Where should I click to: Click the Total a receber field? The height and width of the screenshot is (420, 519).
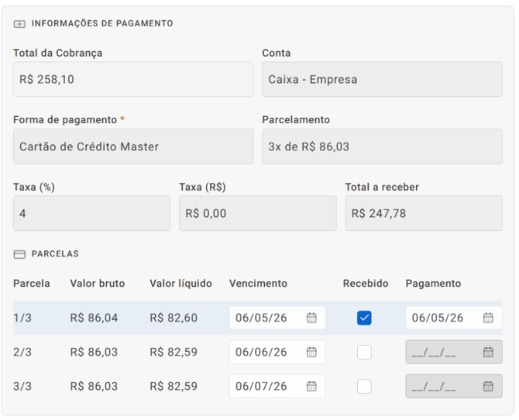coord(424,213)
